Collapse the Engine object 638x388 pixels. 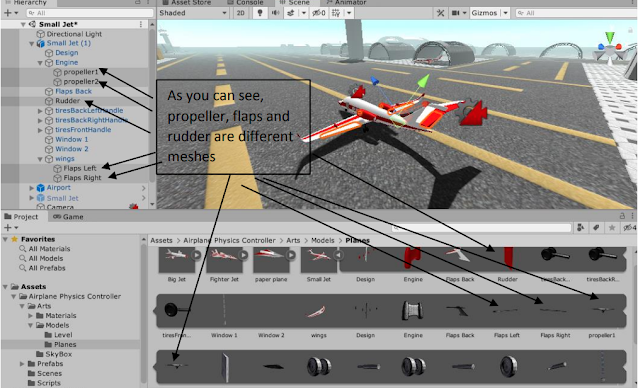[x=40, y=63]
